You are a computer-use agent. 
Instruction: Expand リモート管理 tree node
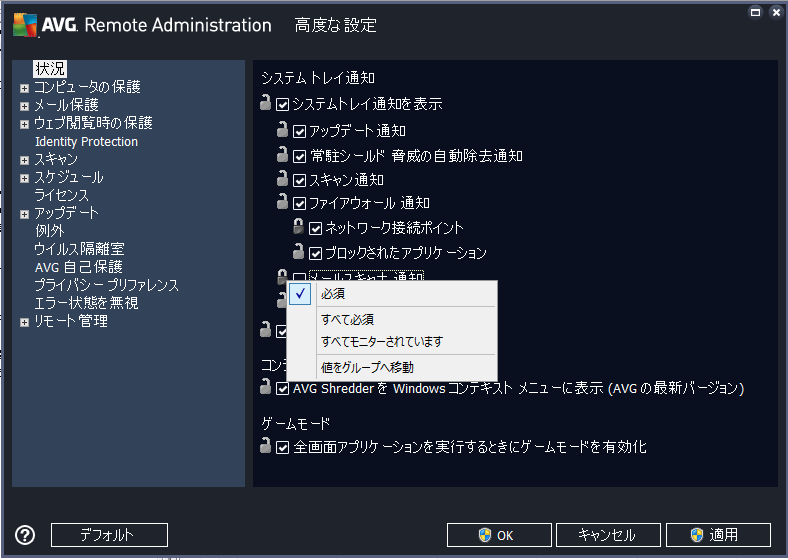[24, 323]
